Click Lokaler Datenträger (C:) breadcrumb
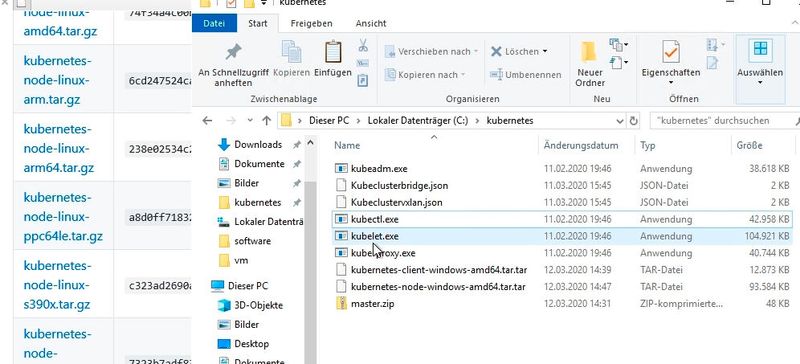The width and height of the screenshot is (800, 364). tap(418, 121)
